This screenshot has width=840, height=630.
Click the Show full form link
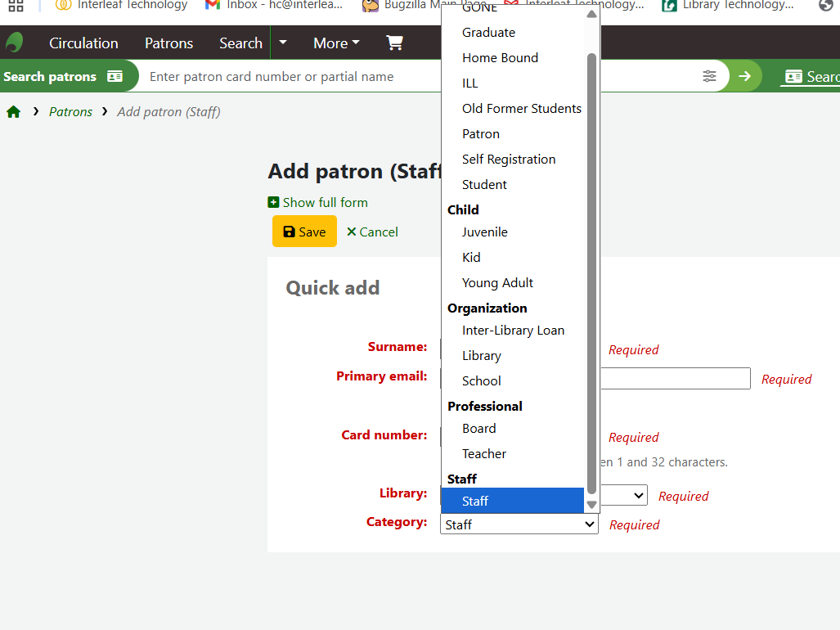[326, 203]
